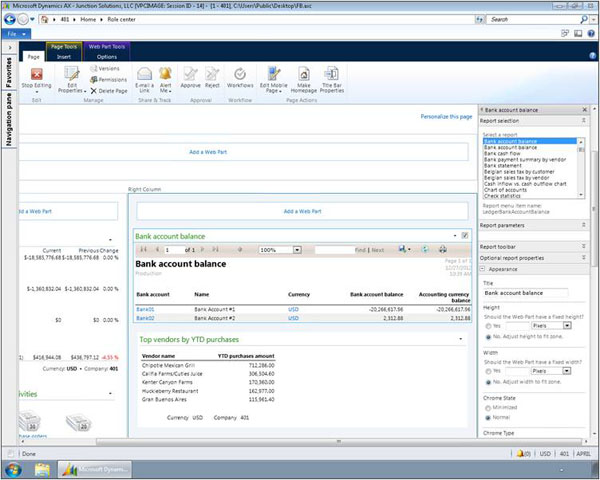Image resolution: width=600 pixels, height=480 pixels.
Task: Open the Favorites side tab
Action: (x=9, y=72)
